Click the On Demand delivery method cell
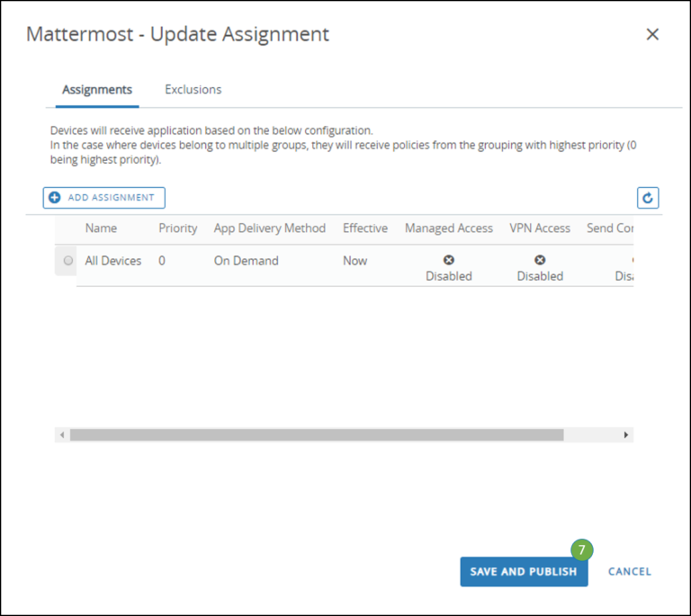 tap(246, 261)
